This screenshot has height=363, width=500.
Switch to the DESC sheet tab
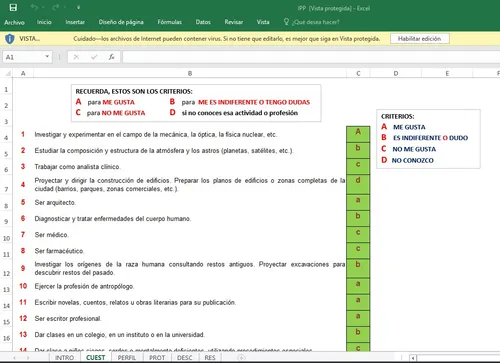(185, 358)
